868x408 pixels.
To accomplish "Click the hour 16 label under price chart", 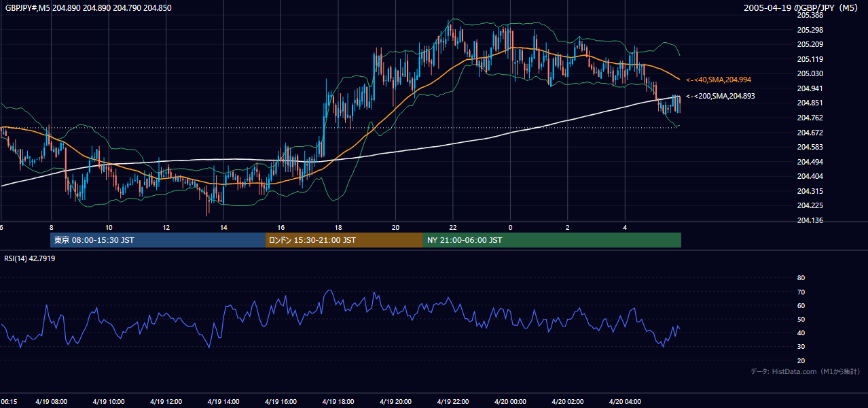I will [281, 227].
